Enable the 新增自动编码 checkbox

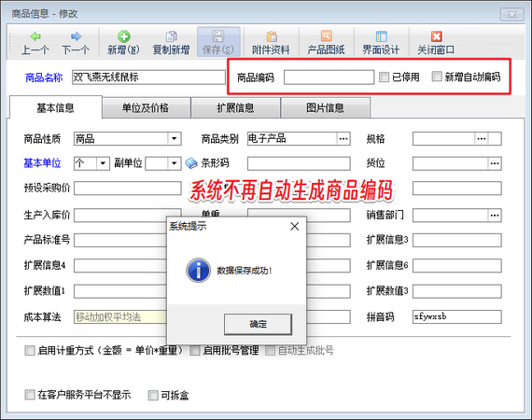[437, 77]
